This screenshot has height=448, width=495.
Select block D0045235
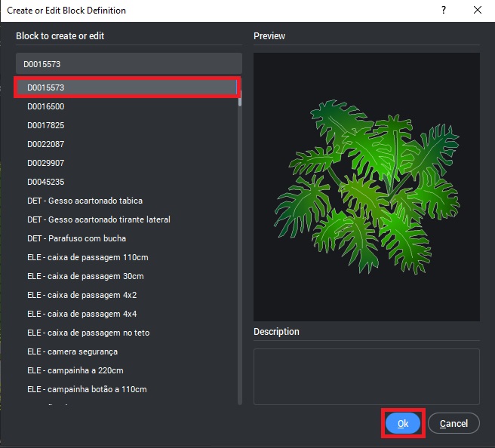[x=45, y=182]
